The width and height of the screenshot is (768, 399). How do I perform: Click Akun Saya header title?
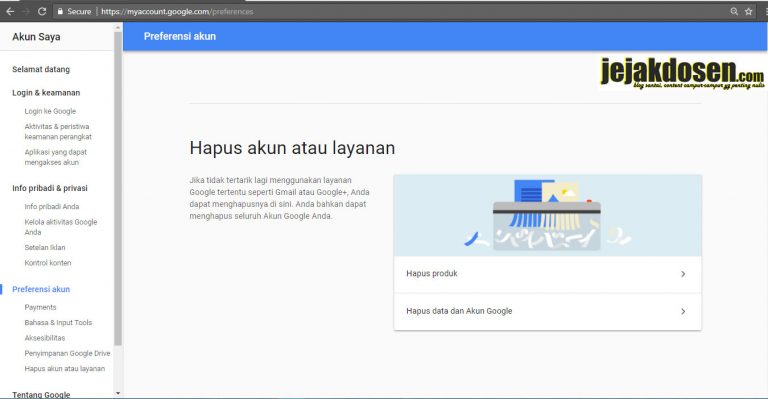click(36, 37)
